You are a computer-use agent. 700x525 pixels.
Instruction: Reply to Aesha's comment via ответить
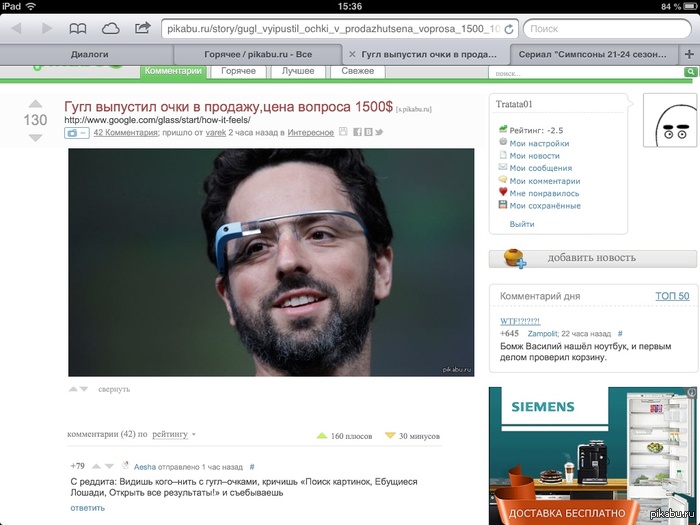pyautogui.click(x=88, y=508)
